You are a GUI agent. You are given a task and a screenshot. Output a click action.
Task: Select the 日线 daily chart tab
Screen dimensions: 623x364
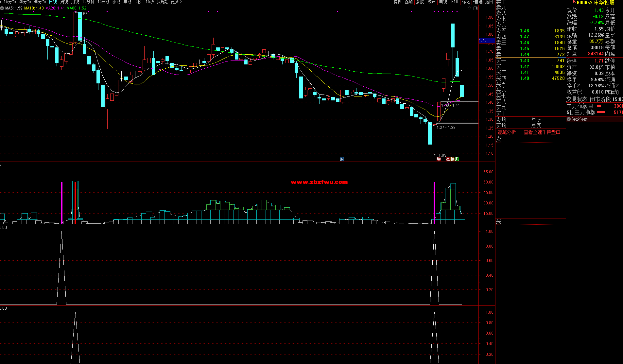[53, 2]
